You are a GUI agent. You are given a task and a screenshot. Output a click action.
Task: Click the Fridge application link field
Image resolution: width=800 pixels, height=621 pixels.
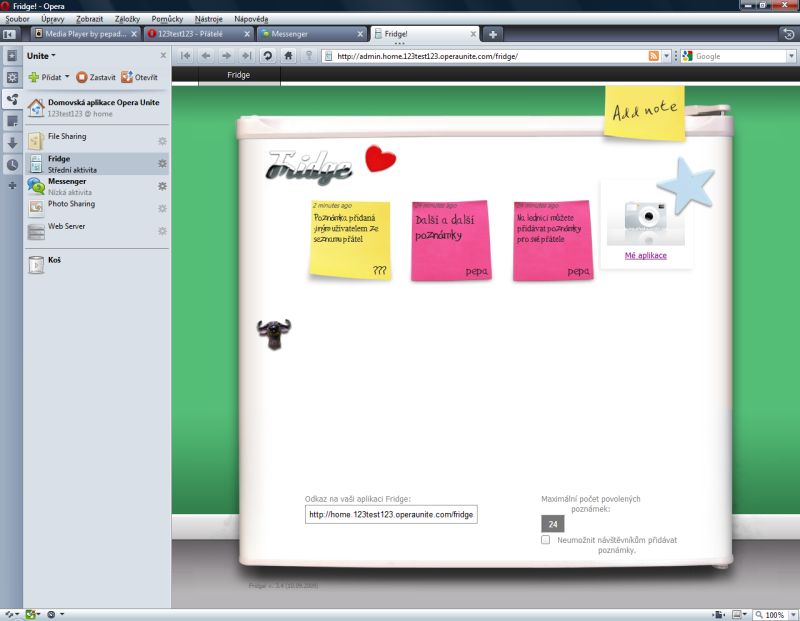click(391, 514)
